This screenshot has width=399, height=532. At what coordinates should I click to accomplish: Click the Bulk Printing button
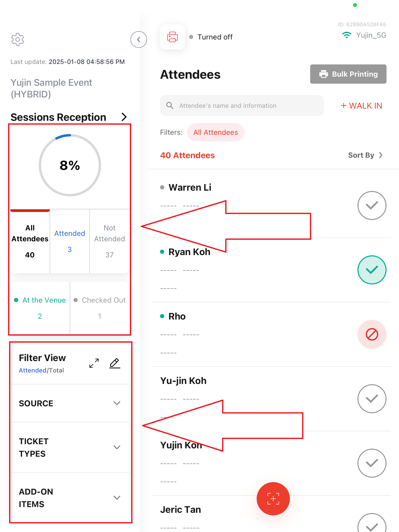[x=348, y=74]
